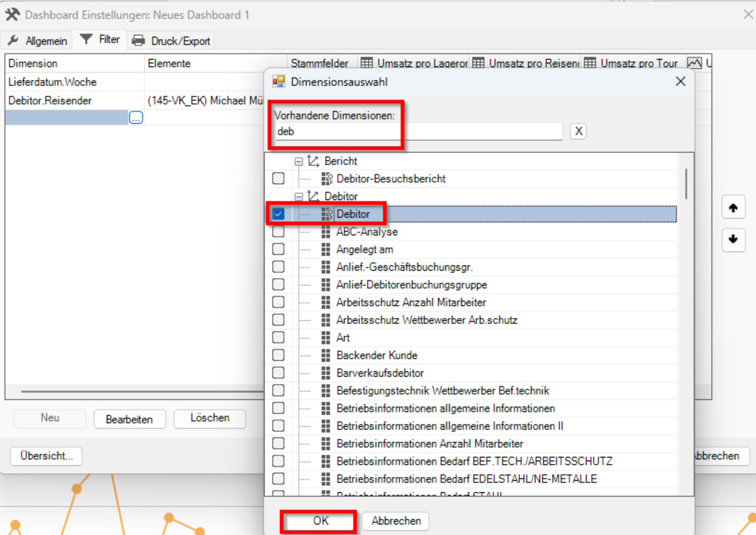Viewport: 756px width, 535px height.
Task: Click the Barverkaufsdebitor grid icon
Action: point(326,373)
